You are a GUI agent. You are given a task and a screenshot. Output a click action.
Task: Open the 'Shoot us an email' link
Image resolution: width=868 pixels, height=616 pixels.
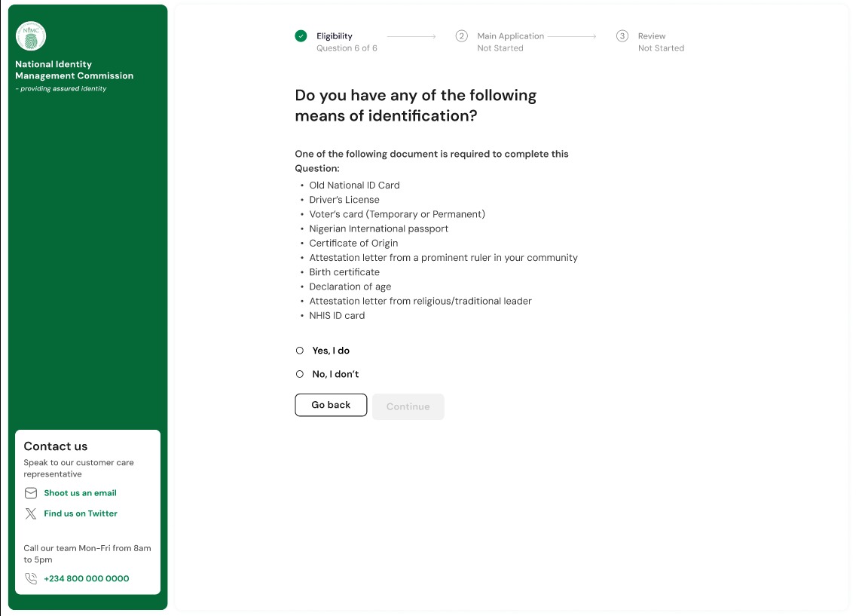[81, 493]
